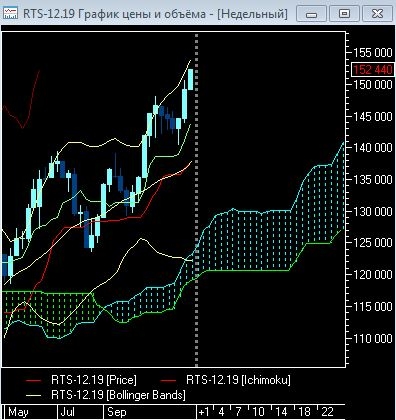The height and width of the screenshot is (420, 396).
Task: Click the 155 000 price scale label
Action: tap(373, 52)
